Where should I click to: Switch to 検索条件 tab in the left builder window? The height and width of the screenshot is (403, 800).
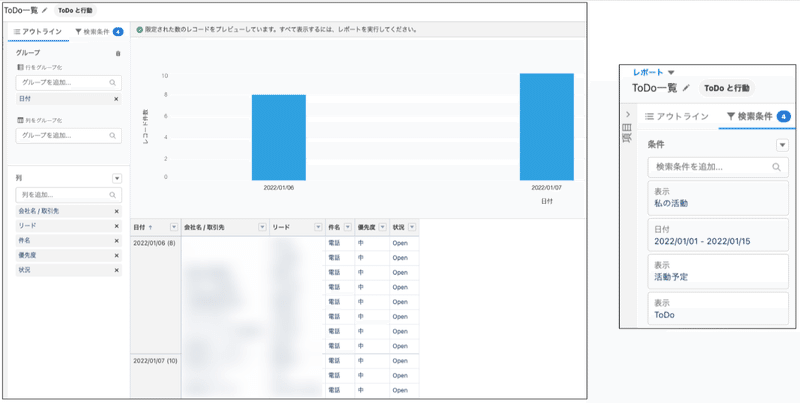(99, 32)
